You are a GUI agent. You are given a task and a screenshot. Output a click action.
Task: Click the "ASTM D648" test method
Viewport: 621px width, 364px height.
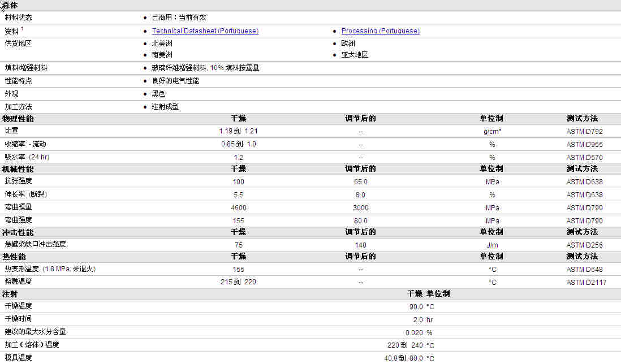coord(585,270)
